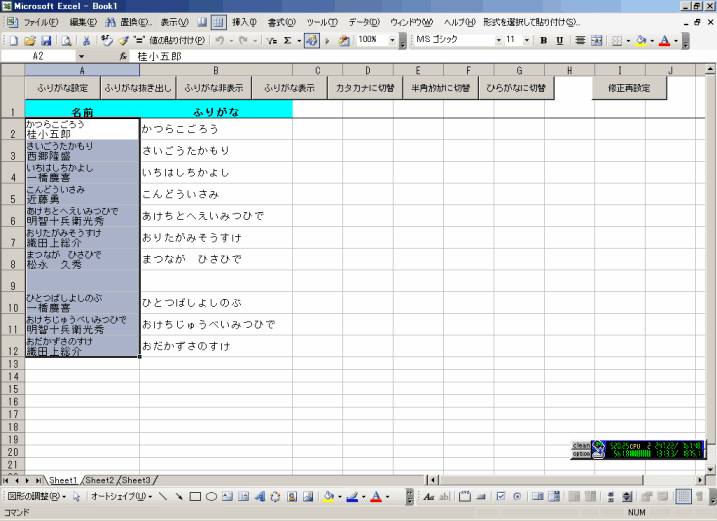Click the Borders grid icon
Image resolution: width=717 pixels, height=521 pixels.
(617, 41)
